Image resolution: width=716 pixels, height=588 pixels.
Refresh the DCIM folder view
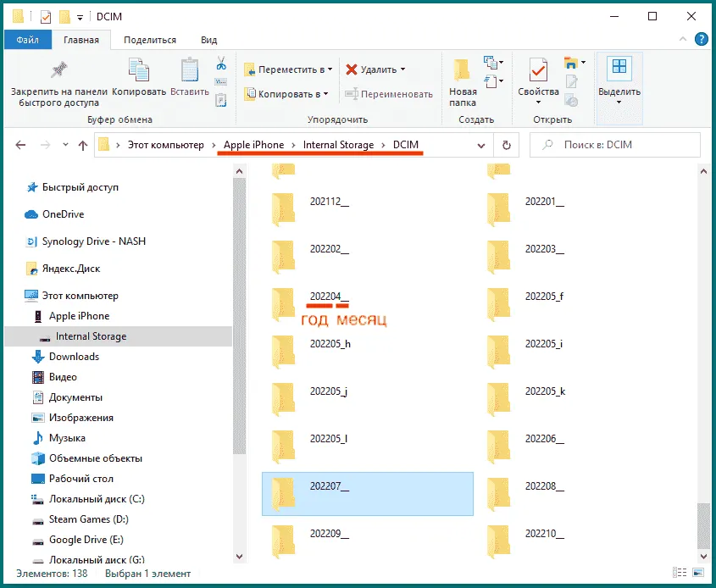point(507,145)
